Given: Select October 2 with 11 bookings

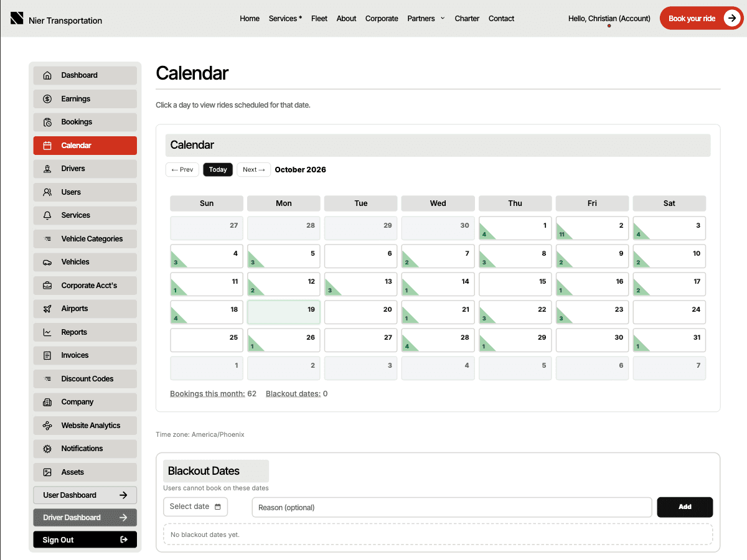Looking at the screenshot, I should [592, 228].
